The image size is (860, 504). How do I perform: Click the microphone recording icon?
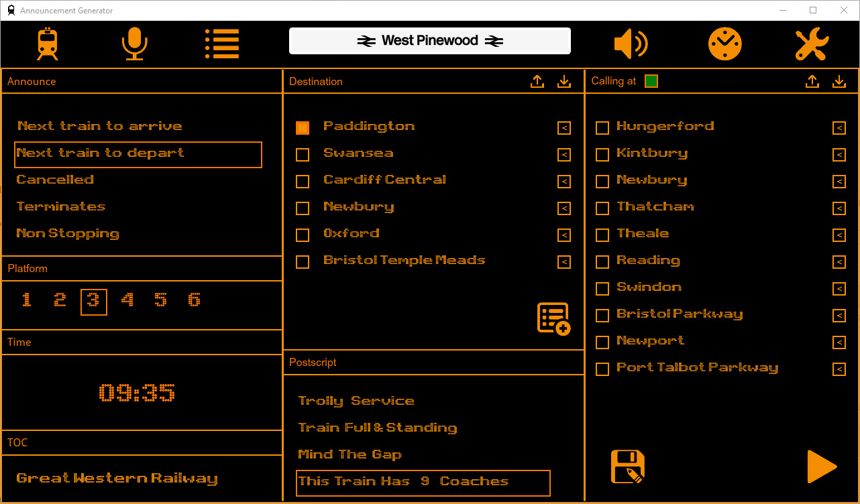(x=134, y=44)
